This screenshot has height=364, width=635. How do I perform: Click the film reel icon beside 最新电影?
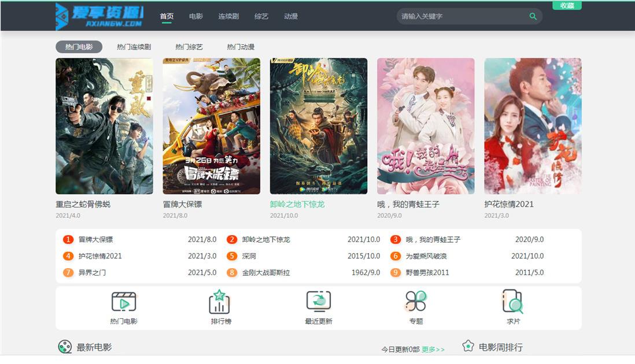pos(65,347)
